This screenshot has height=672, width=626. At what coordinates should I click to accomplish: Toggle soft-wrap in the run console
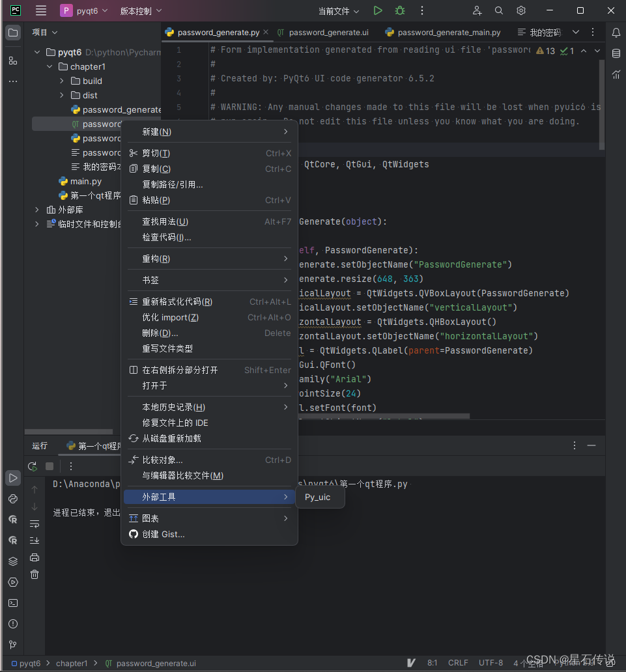[34, 523]
